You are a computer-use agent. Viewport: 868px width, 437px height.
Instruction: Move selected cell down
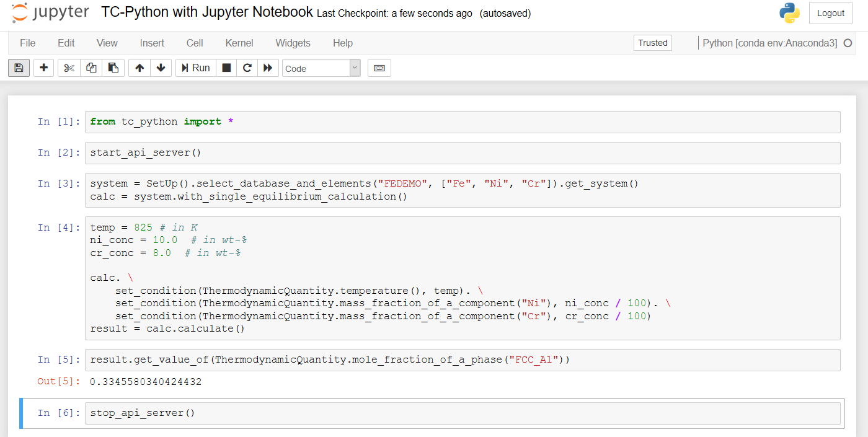(161, 68)
